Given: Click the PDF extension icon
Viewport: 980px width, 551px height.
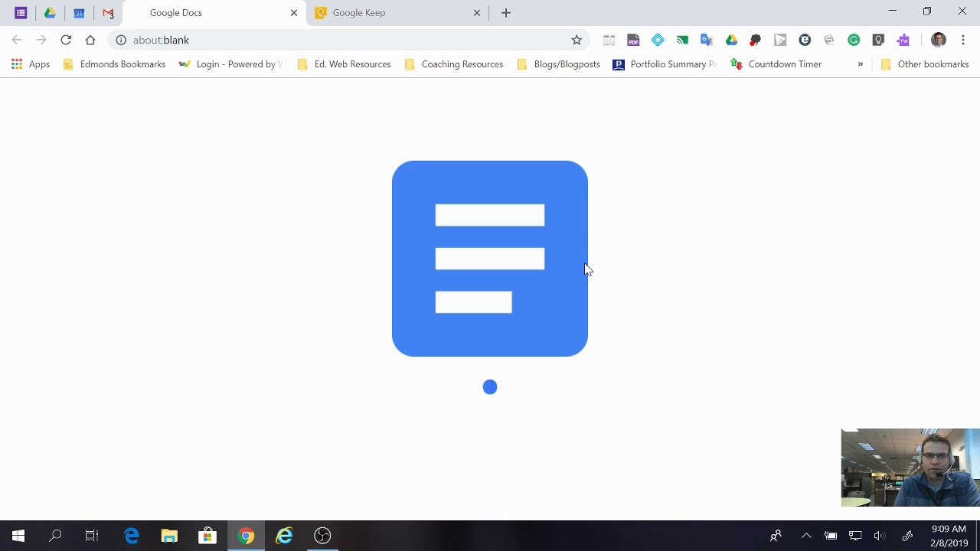Looking at the screenshot, I should click(x=633, y=40).
